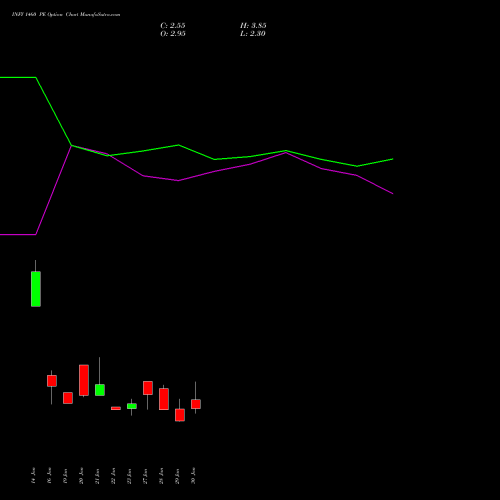Select the red candle for 16 Jan
Viewport: 500px width, 500px height.
pos(52,381)
